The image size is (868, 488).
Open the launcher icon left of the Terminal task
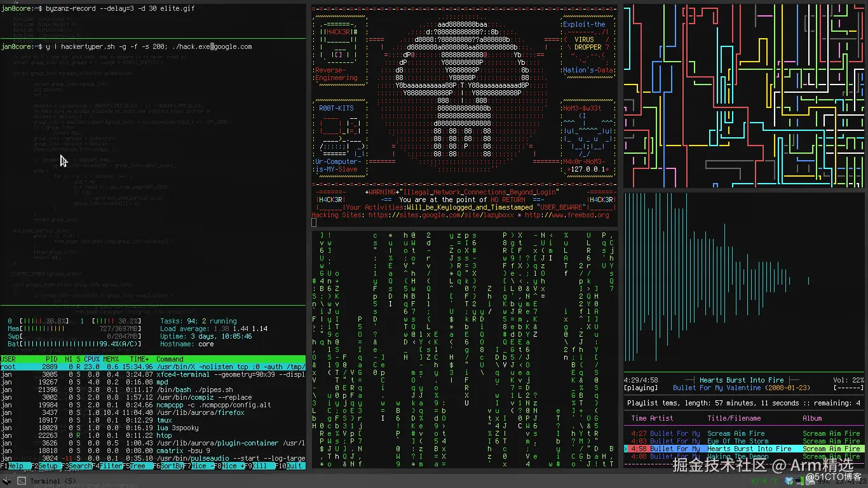(x=5, y=481)
